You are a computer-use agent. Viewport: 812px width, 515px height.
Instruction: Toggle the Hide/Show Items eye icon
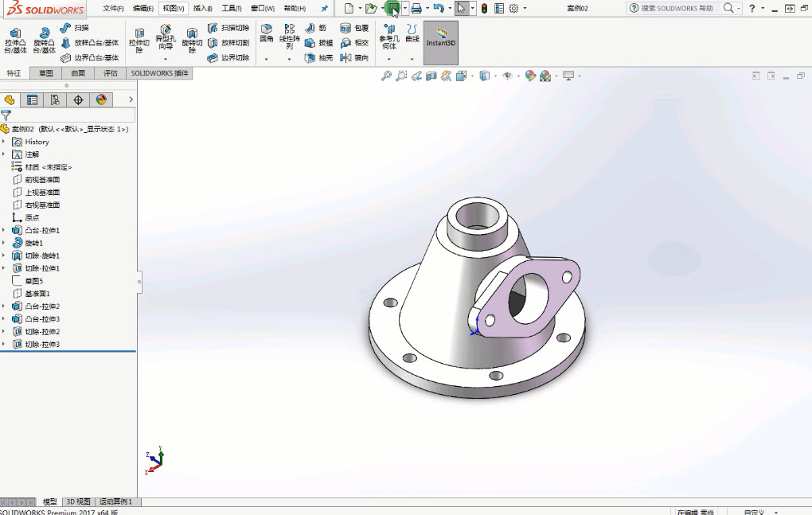coord(508,76)
